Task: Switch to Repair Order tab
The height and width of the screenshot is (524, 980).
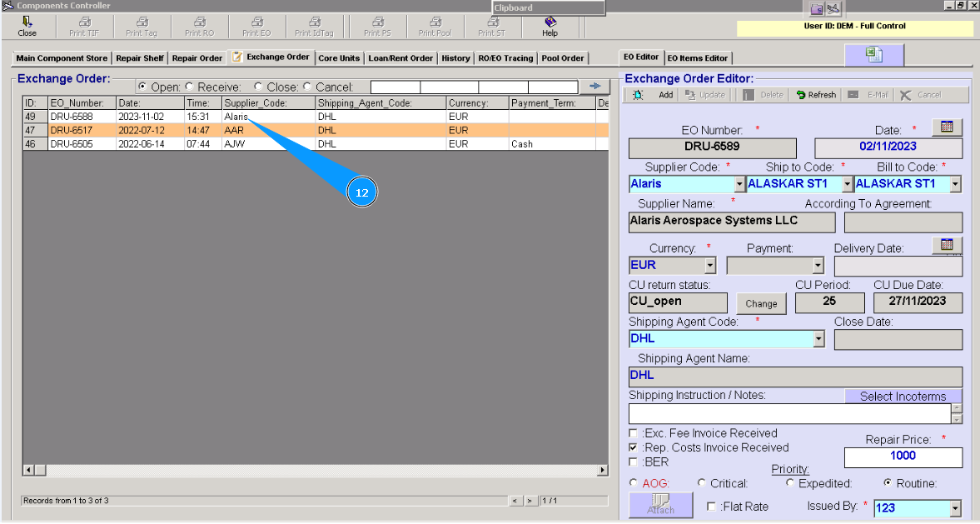Action: coord(197,58)
